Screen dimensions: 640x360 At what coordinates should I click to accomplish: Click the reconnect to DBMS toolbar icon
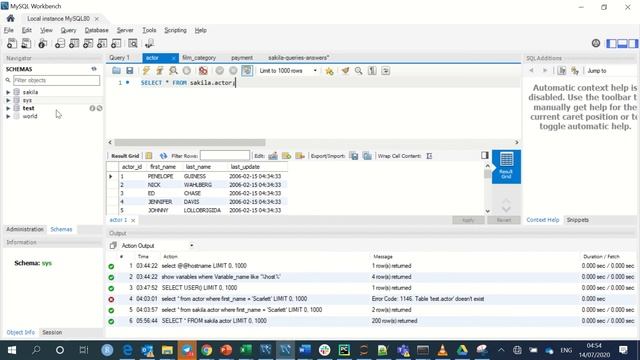pos(149,43)
